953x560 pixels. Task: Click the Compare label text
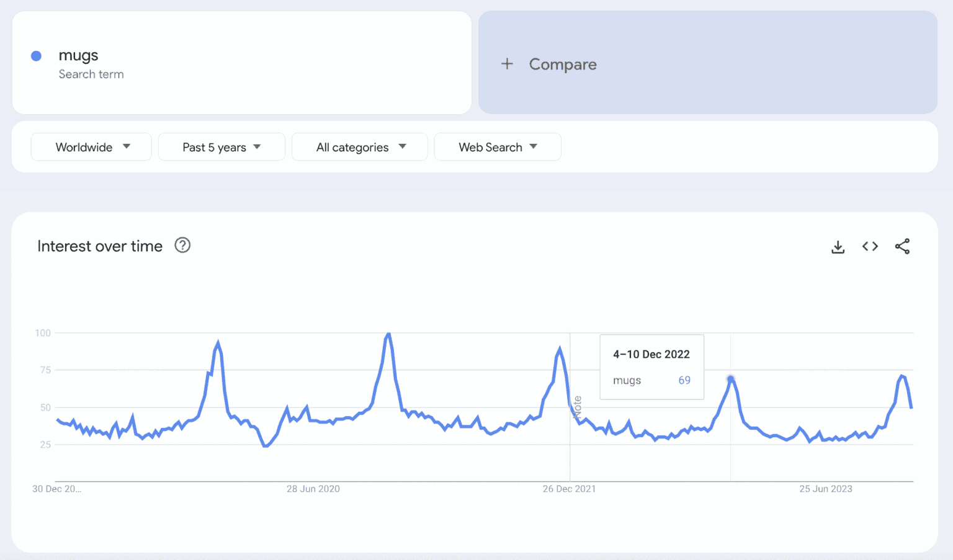click(563, 64)
